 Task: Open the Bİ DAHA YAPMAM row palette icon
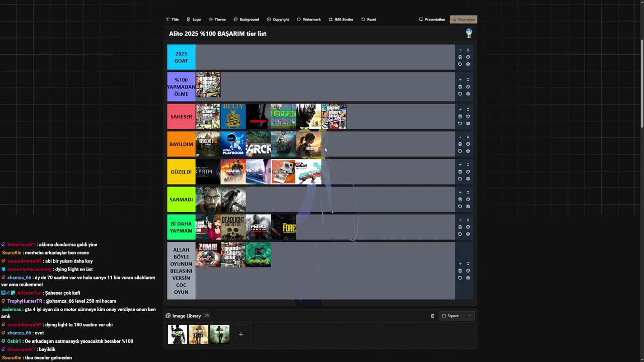coord(468,227)
